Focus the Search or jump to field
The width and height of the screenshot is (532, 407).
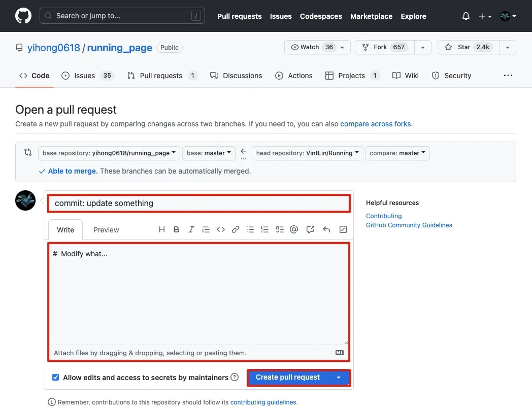click(x=122, y=16)
